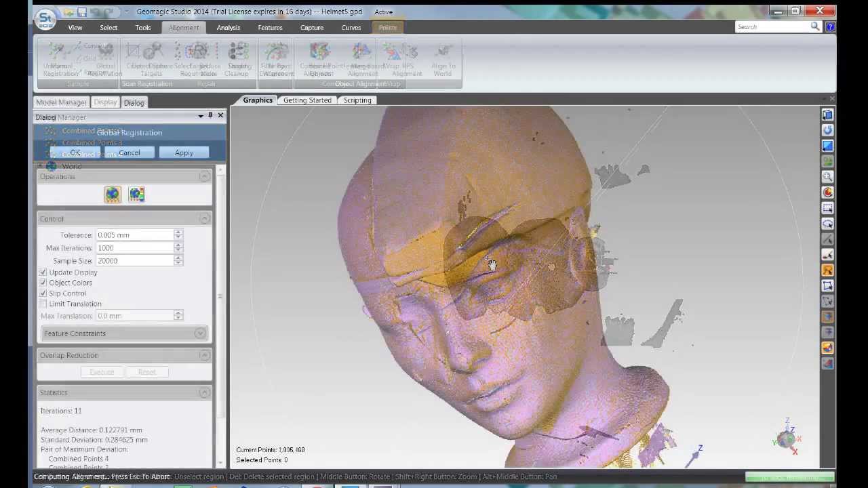Click the Apply button in Global Registration

(184, 152)
